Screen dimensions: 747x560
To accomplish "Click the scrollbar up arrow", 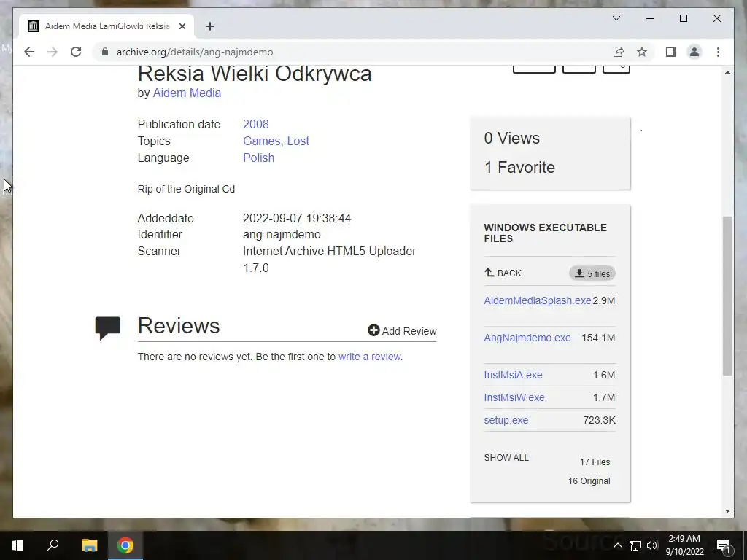I will [x=727, y=72].
